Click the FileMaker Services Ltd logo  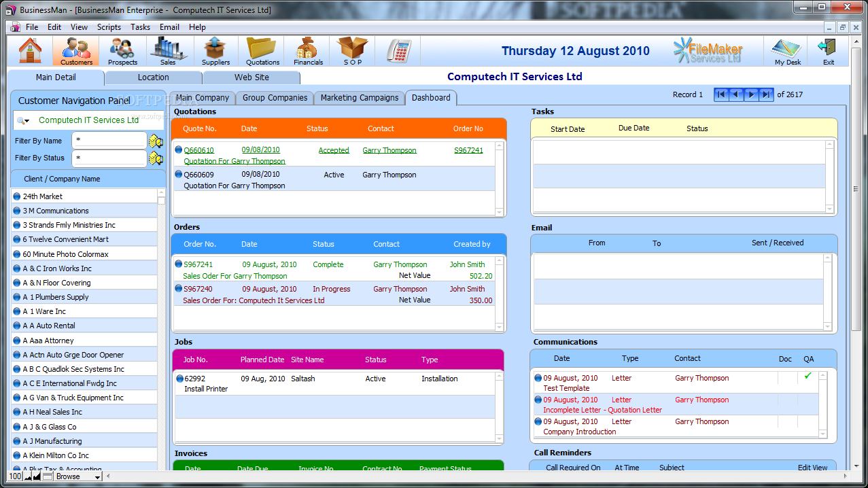(x=708, y=51)
